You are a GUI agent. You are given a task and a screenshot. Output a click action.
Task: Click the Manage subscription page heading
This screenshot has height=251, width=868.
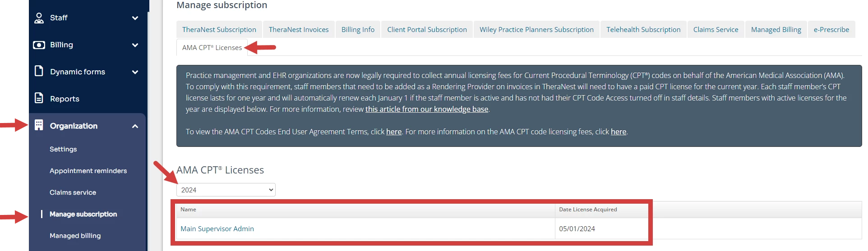222,5
